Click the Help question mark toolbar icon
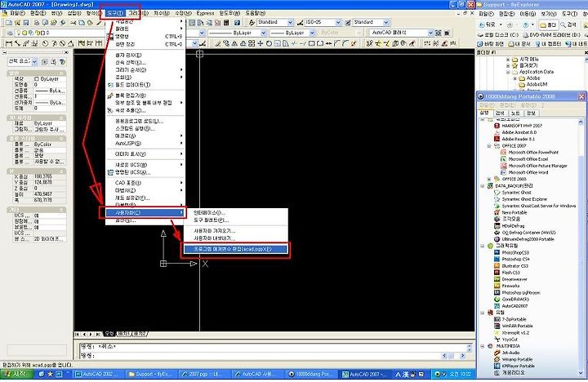588x382 pixels. (x=237, y=23)
